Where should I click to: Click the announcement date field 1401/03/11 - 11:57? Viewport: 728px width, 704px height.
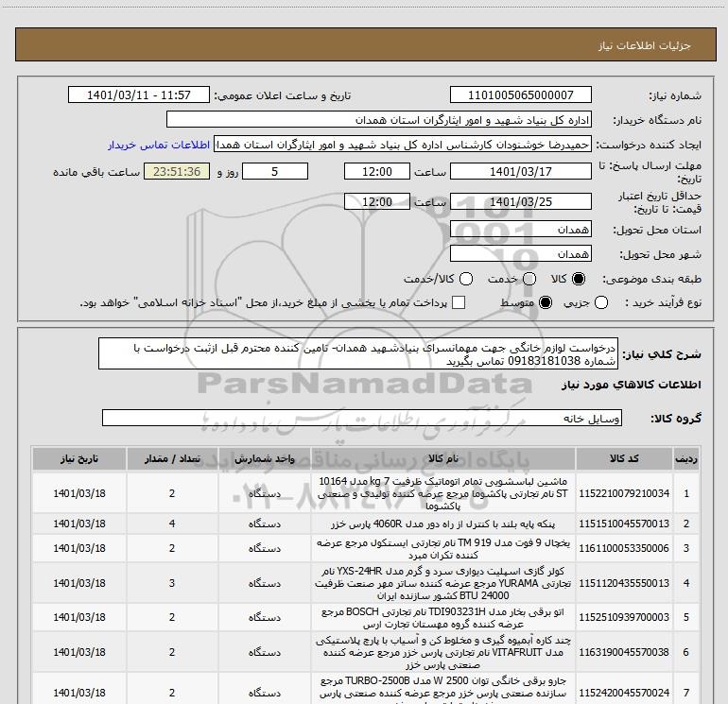tap(139, 94)
